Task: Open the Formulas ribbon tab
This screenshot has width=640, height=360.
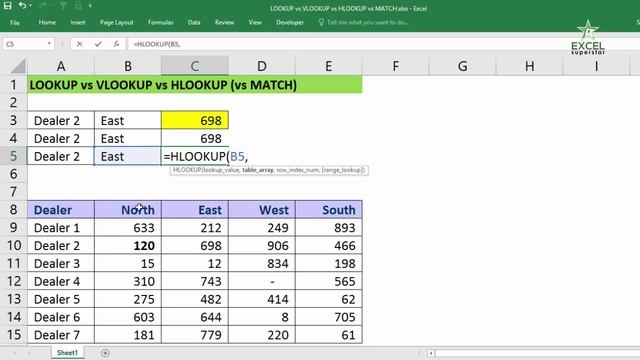Action: tap(160, 22)
